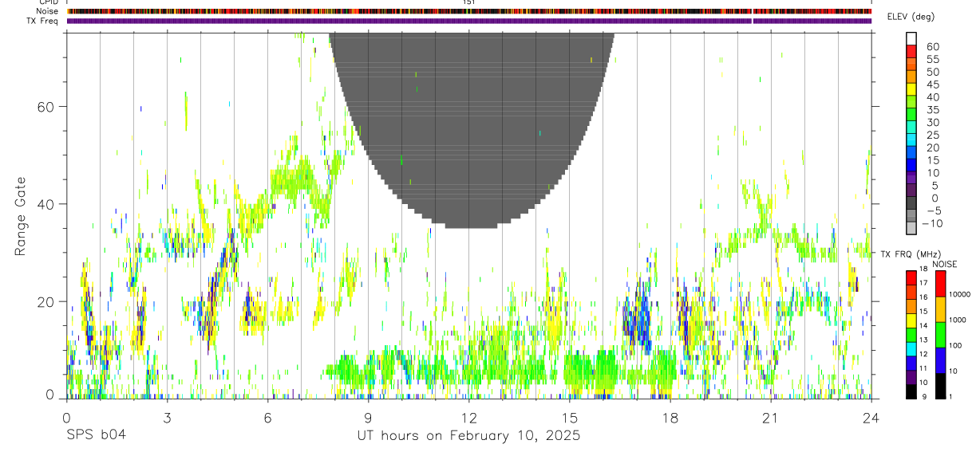Click the '9' tick label on the hour axis
The image size is (980, 452).
[368, 419]
